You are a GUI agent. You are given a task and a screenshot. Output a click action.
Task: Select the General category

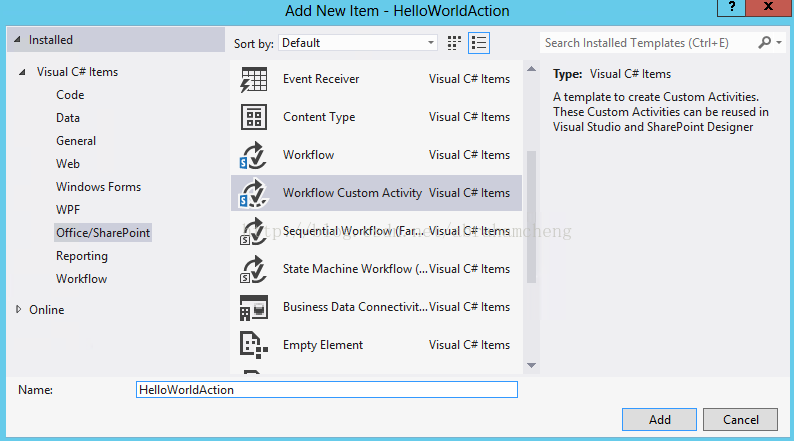pyautogui.click(x=76, y=141)
